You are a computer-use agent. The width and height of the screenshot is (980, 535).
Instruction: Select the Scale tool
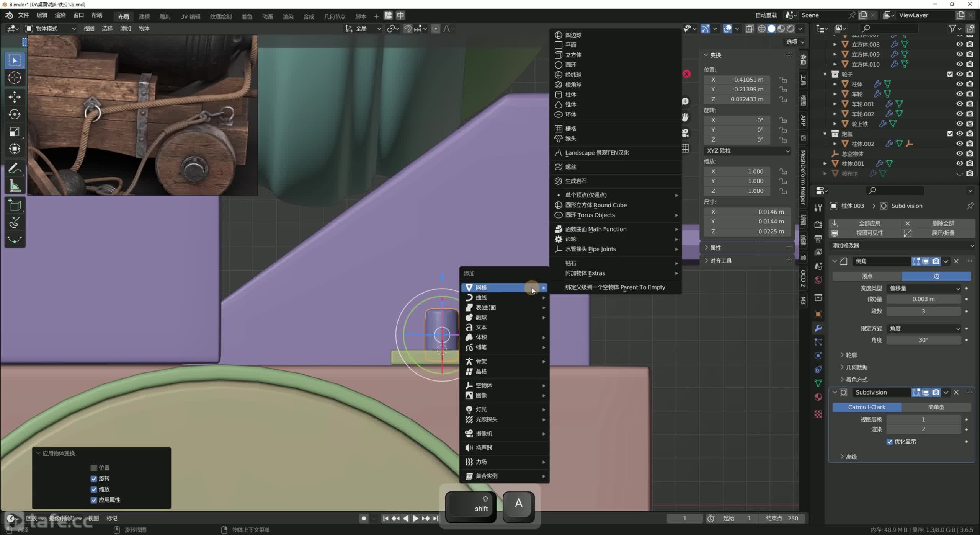[x=15, y=132]
